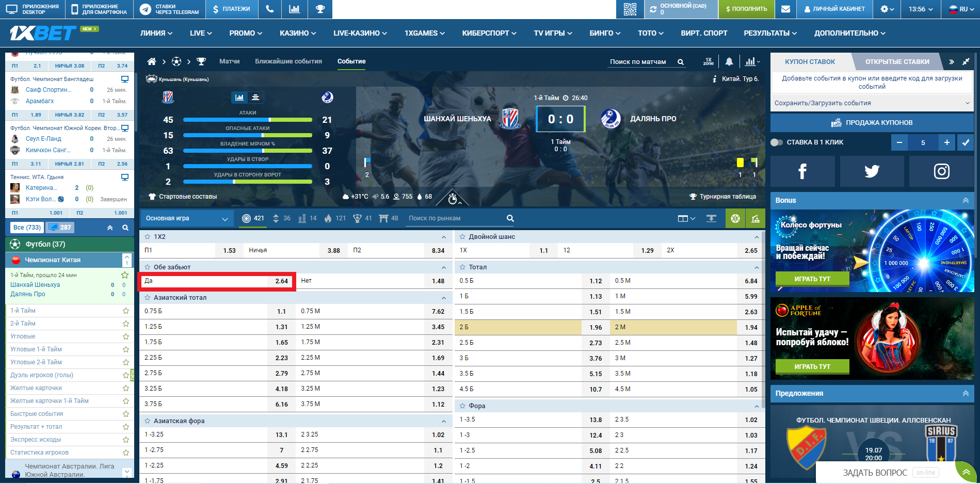The height and width of the screenshot is (484, 980).
Task: Click the trophy icon in the top bar
Action: coord(320,9)
